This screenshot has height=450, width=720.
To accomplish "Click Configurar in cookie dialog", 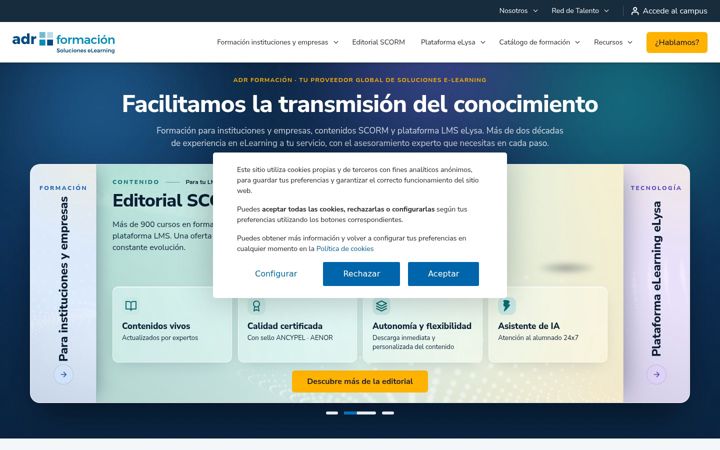I will pyautogui.click(x=276, y=274).
